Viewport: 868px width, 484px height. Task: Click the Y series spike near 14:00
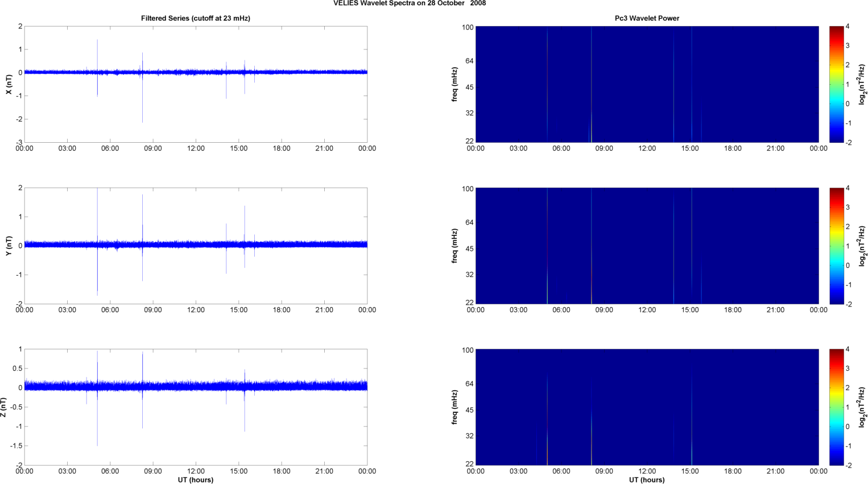click(x=226, y=249)
